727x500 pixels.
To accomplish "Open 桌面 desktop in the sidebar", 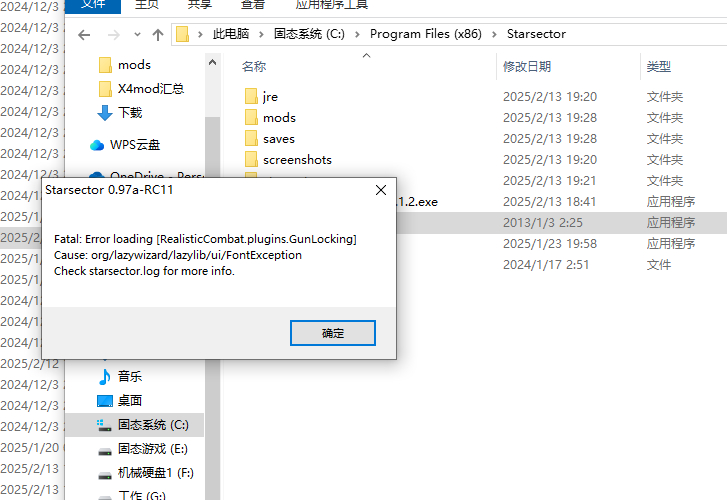I will (x=120, y=401).
